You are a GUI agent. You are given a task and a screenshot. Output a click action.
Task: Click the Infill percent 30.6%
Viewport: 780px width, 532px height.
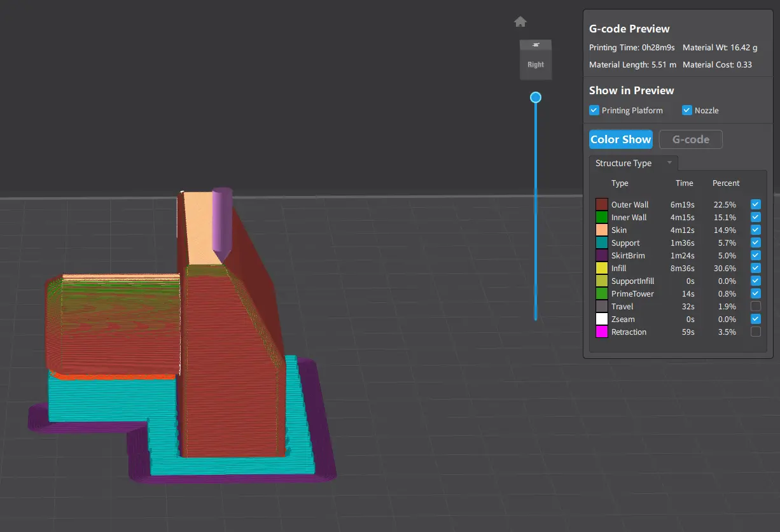pos(725,268)
